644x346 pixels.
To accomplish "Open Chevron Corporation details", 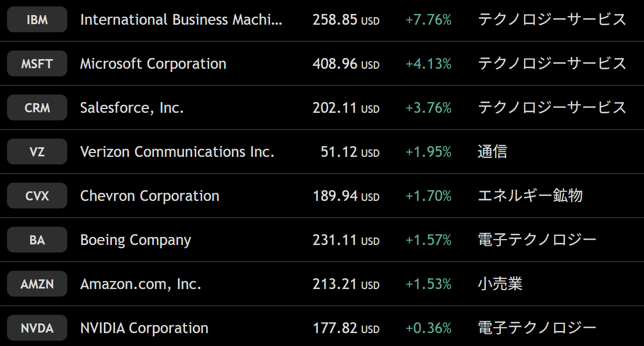I will tap(150, 196).
